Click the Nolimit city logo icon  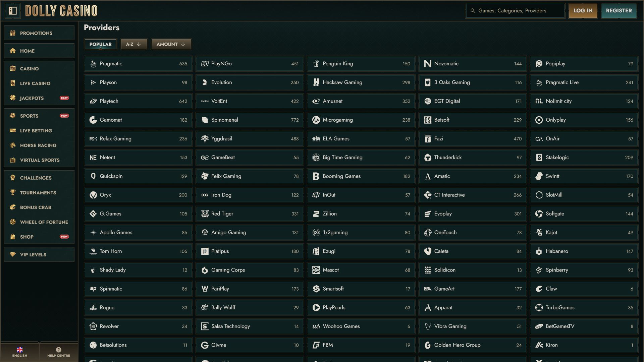pos(539,101)
